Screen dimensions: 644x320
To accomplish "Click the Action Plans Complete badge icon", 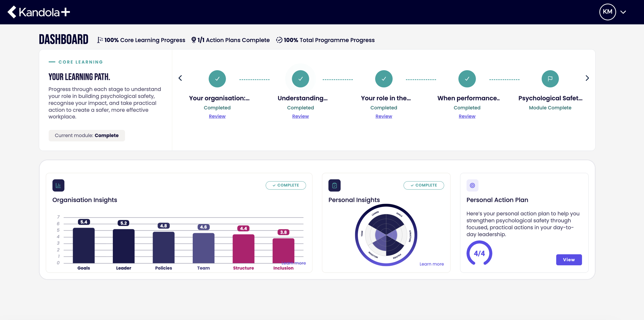I will [194, 40].
